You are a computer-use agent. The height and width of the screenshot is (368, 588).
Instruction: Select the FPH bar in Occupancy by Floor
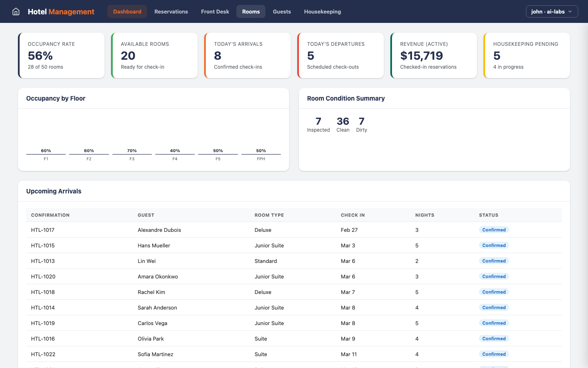click(261, 154)
